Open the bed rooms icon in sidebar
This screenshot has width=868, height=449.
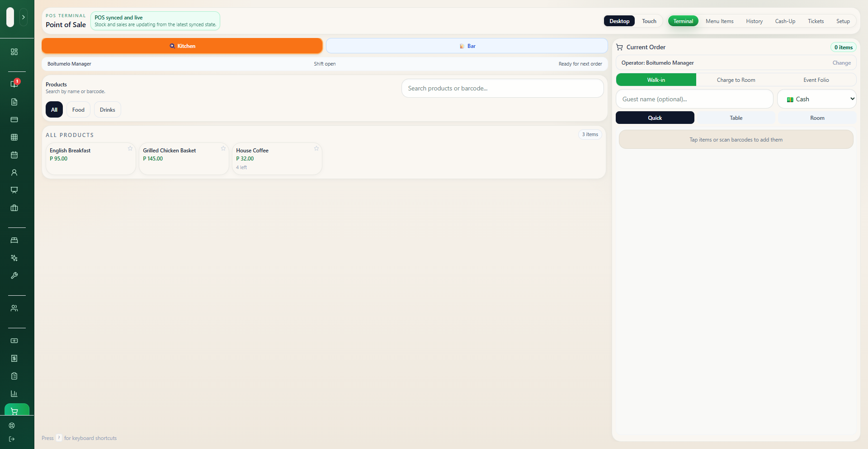[x=14, y=241]
